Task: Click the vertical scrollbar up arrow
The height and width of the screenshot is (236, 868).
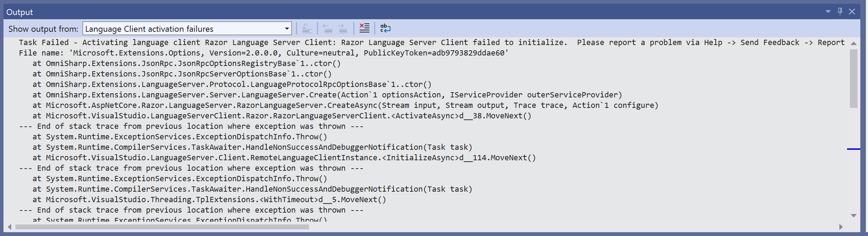Action: (854, 43)
